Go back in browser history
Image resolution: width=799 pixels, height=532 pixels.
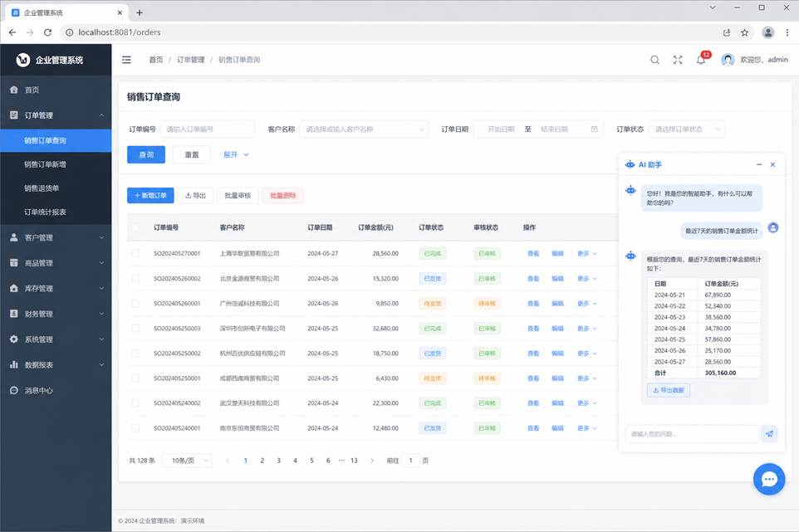pos(12,32)
